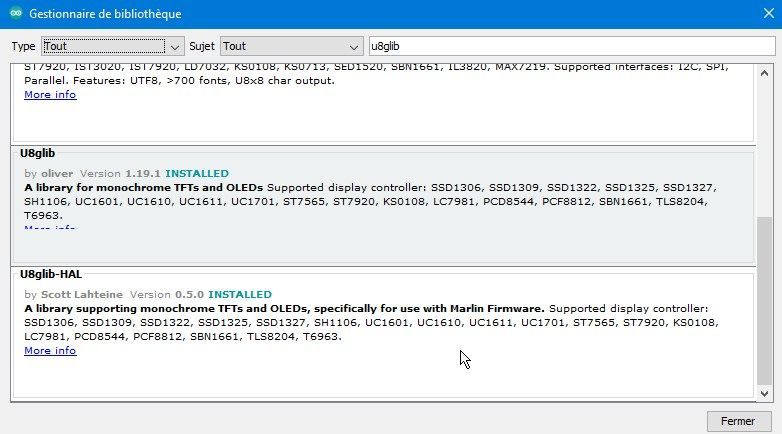Click 'A library for monochrome TFTs and OLEDs' description
The height and width of the screenshot is (434, 782).
coord(144,188)
